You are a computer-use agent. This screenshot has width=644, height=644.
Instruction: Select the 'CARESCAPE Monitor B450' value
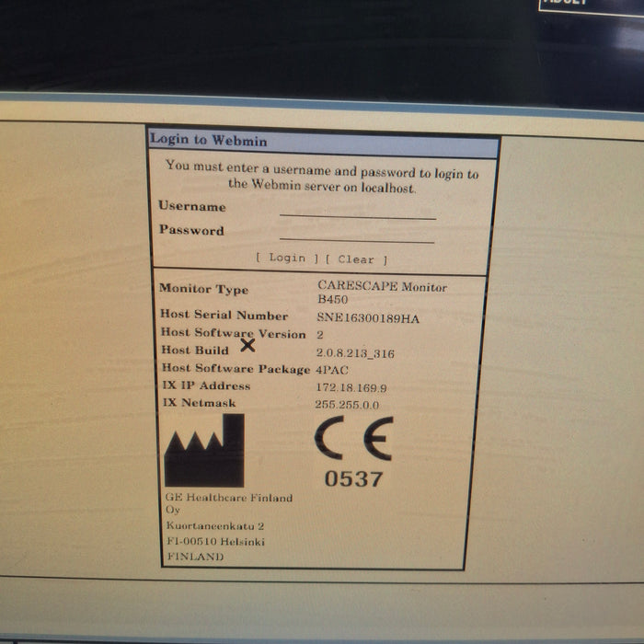click(x=382, y=292)
